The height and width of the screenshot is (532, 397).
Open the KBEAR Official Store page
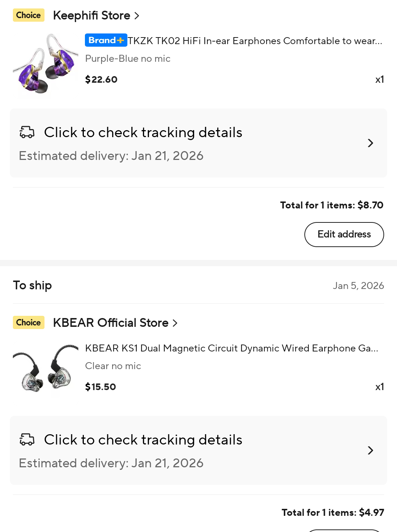pos(111,323)
